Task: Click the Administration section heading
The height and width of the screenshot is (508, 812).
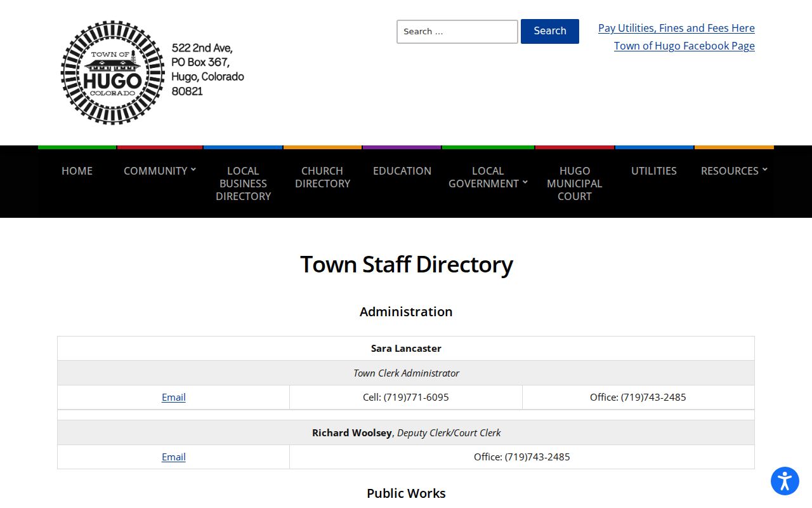Action: coord(406,312)
